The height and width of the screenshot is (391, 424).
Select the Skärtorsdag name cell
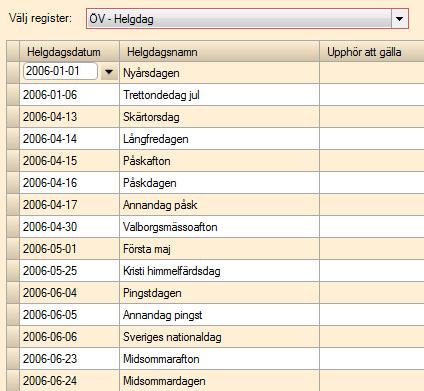(x=219, y=117)
